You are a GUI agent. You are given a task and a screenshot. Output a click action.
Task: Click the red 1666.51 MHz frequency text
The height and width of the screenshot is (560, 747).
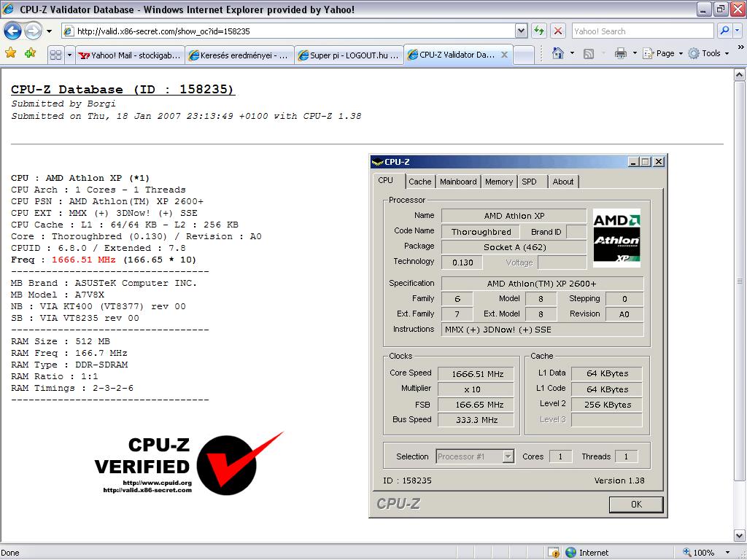pyautogui.click(x=84, y=260)
